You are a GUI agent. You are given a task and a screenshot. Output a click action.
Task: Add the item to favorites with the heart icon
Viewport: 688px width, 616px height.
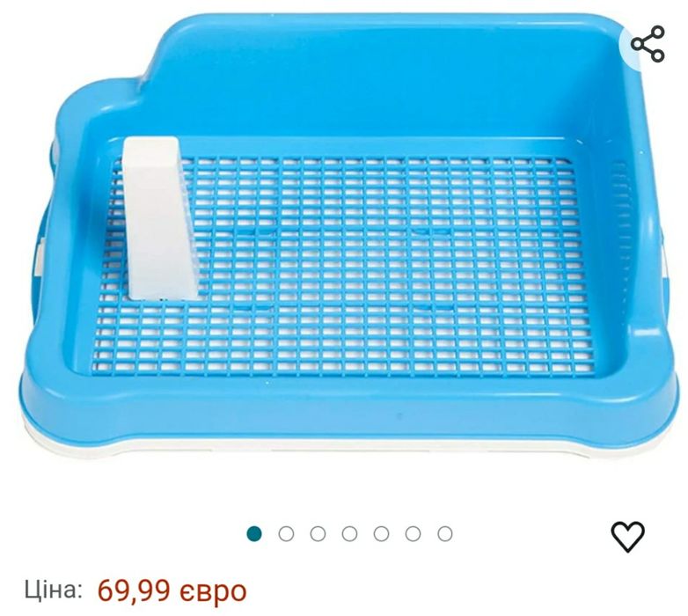pos(628,536)
